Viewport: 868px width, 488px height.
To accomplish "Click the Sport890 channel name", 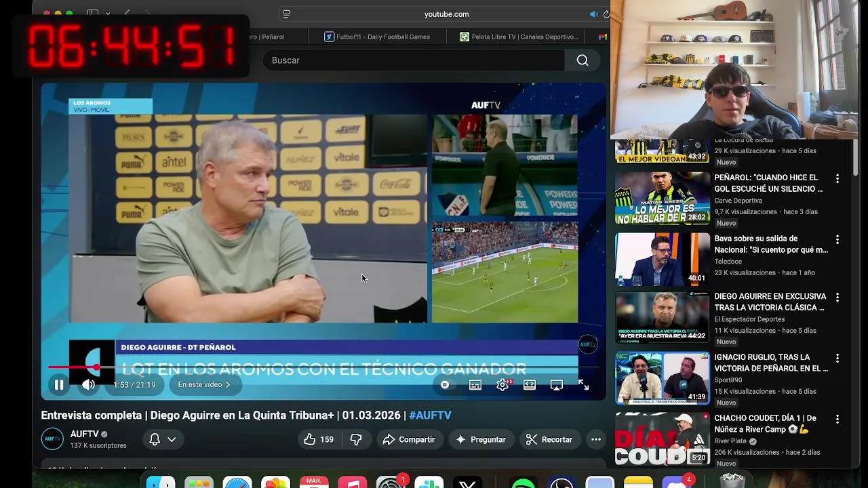I will tap(728, 380).
